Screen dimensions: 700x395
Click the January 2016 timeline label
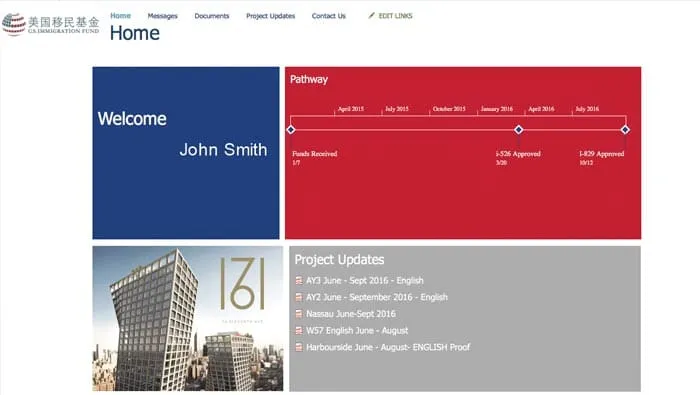(x=497, y=109)
